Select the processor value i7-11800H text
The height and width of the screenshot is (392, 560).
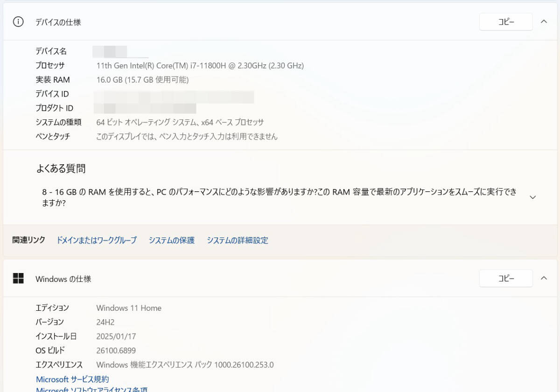(x=200, y=66)
